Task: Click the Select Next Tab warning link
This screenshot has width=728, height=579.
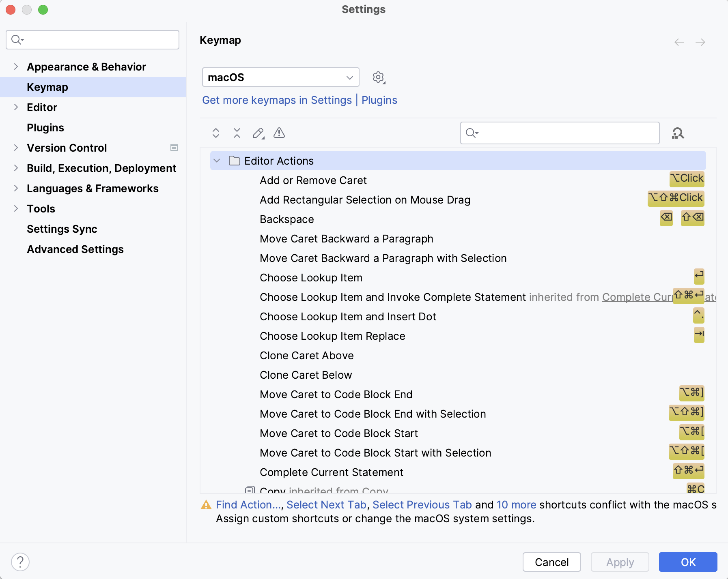Action: 326,504
